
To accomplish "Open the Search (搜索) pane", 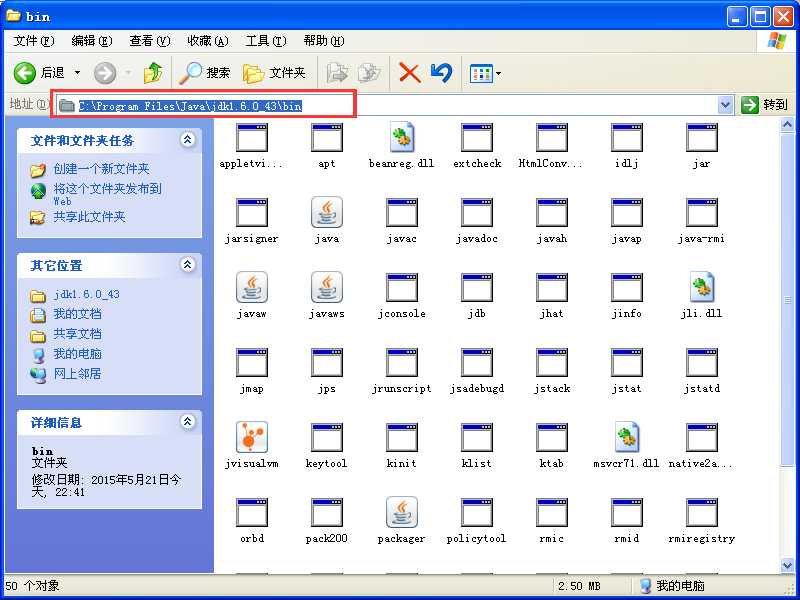I will 205,73.
